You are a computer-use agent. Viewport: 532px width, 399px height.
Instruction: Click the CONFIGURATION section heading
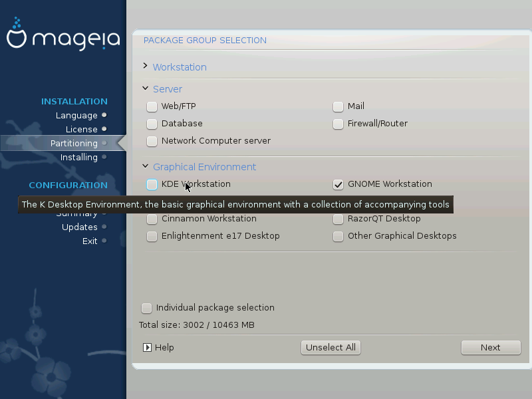tap(68, 186)
